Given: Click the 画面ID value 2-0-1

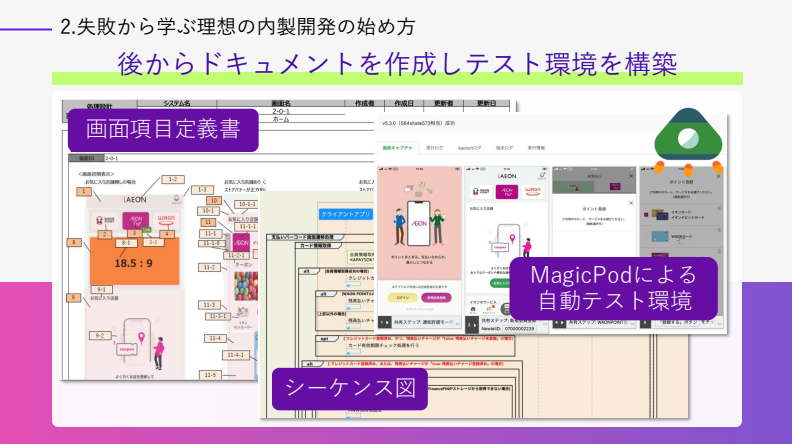Looking at the screenshot, I should pos(111,158).
